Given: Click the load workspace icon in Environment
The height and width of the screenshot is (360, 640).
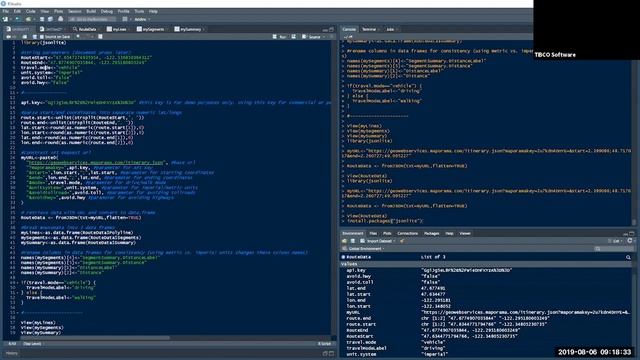Looking at the screenshot, I should 344,241.
